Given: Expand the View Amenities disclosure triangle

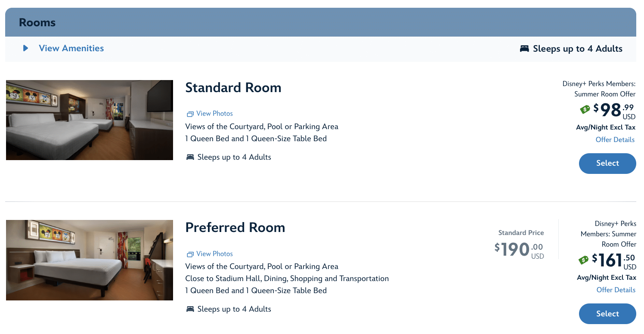Looking at the screenshot, I should coord(26,49).
